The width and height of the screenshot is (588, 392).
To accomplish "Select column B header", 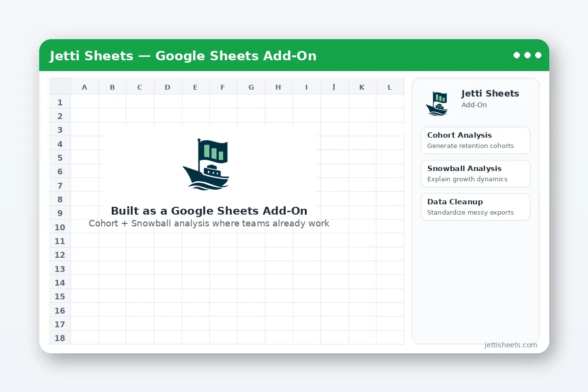I will click(112, 87).
